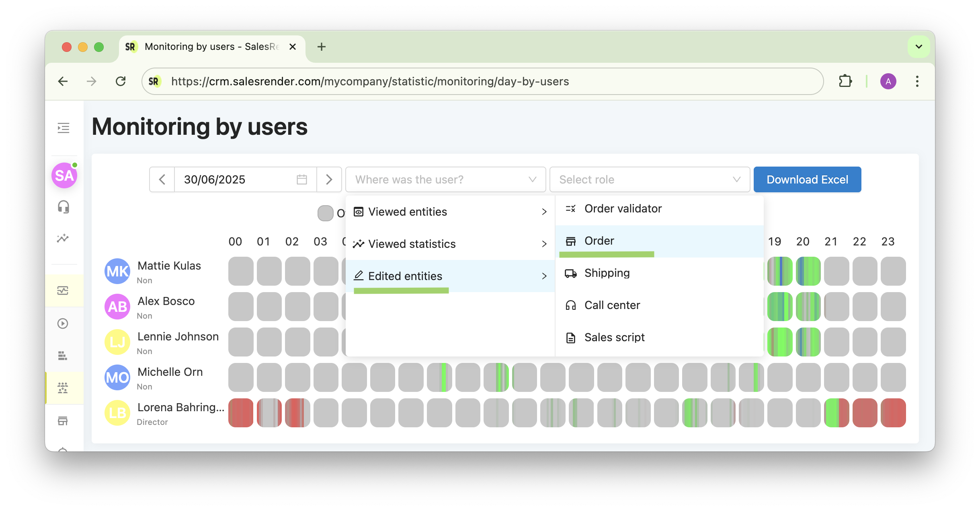
Task: Click Lorena Bahring... name
Action: (x=181, y=407)
